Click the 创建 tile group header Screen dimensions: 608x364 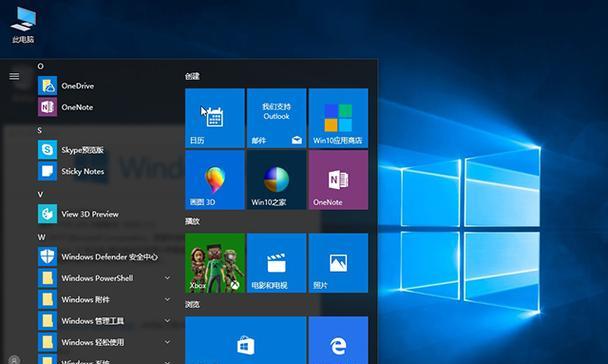[x=192, y=76]
